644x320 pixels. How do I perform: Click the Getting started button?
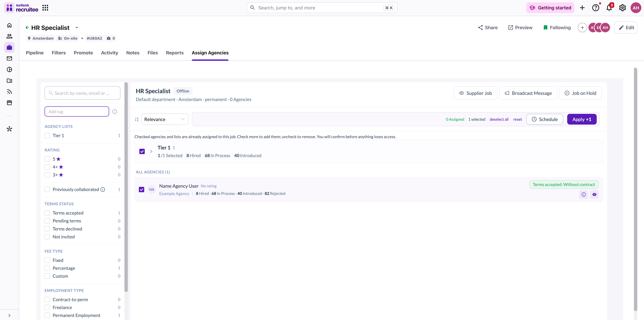pyautogui.click(x=550, y=8)
